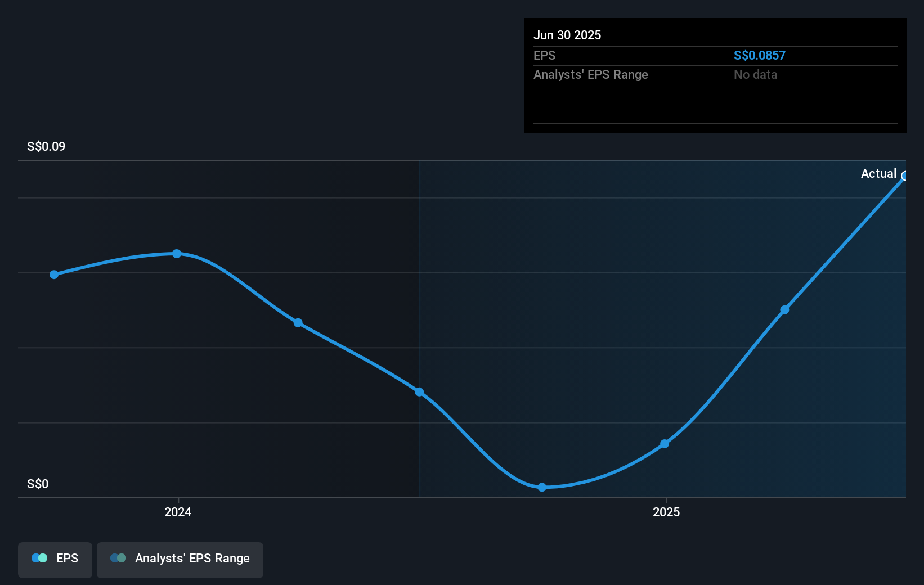Click the 2024 peak data point marker
924x585 pixels.
(177, 254)
